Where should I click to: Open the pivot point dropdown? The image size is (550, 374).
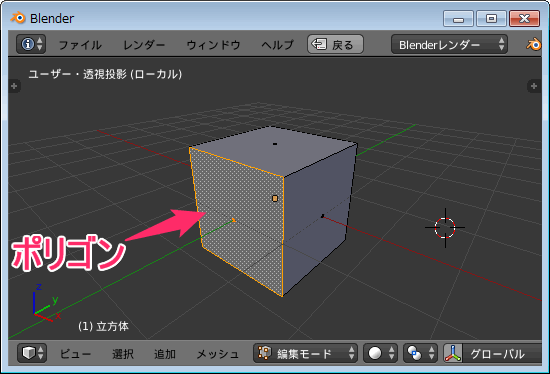(421, 353)
